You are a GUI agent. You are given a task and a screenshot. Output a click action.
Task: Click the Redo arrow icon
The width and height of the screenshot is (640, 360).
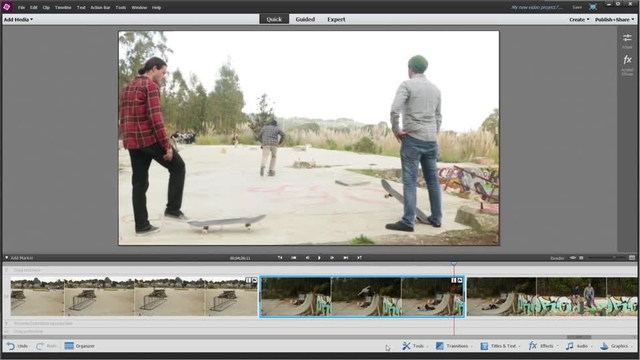[40, 346]
